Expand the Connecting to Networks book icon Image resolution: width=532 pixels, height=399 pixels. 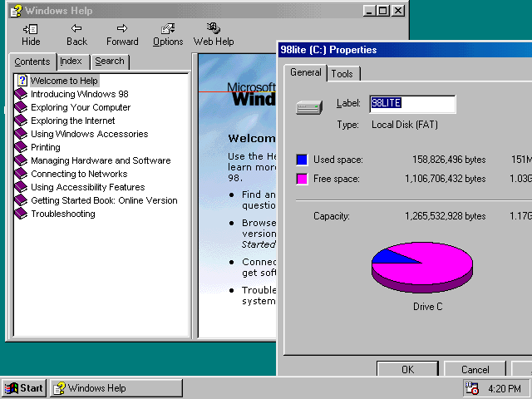pyautogui.click(x=21, y=174)
